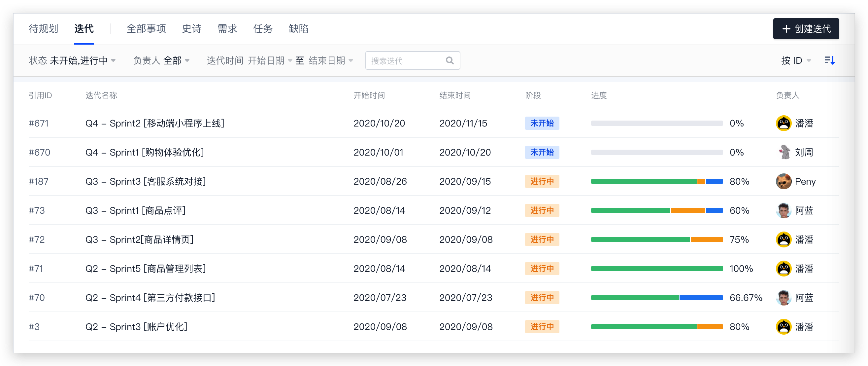The image size is (868, 366).
Task: Click the 搜索迭代 search field
Action: 413,60
